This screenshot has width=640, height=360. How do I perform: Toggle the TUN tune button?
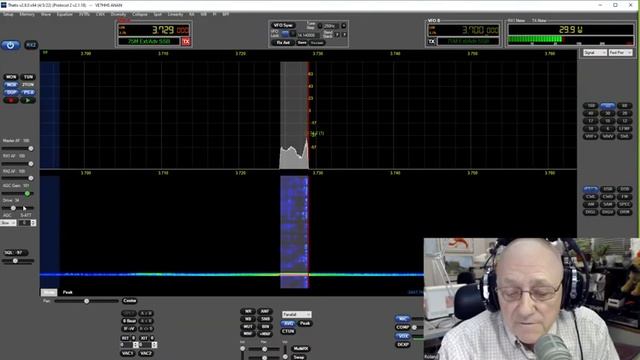28,77
